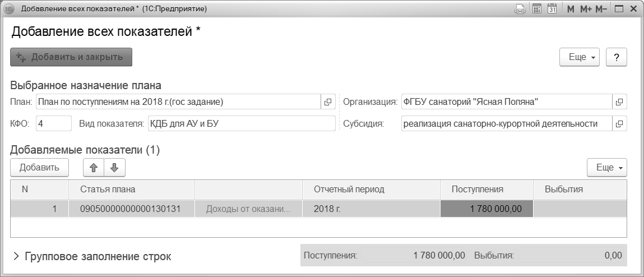The width and height of the screenshot is (644, 277).
Task: Select the Поступления cell with 1 780 000,00
Action: 487,209
